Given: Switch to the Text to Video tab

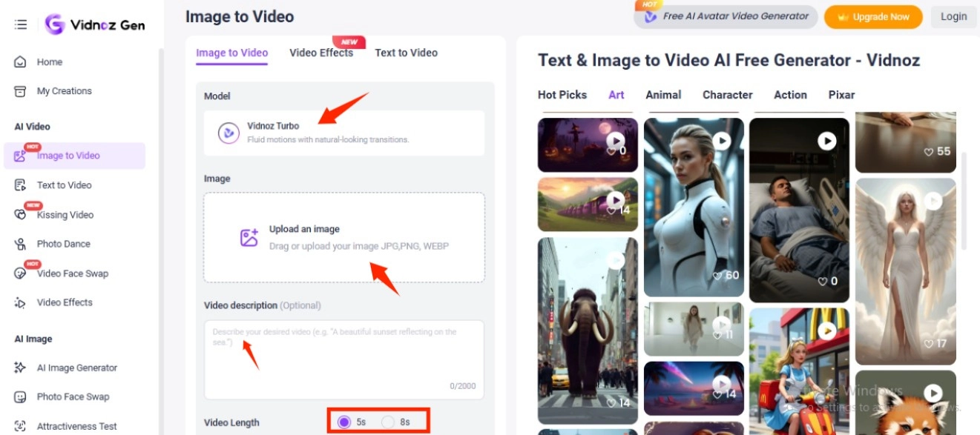Looking at the screenshot, I should pos(406,53).
